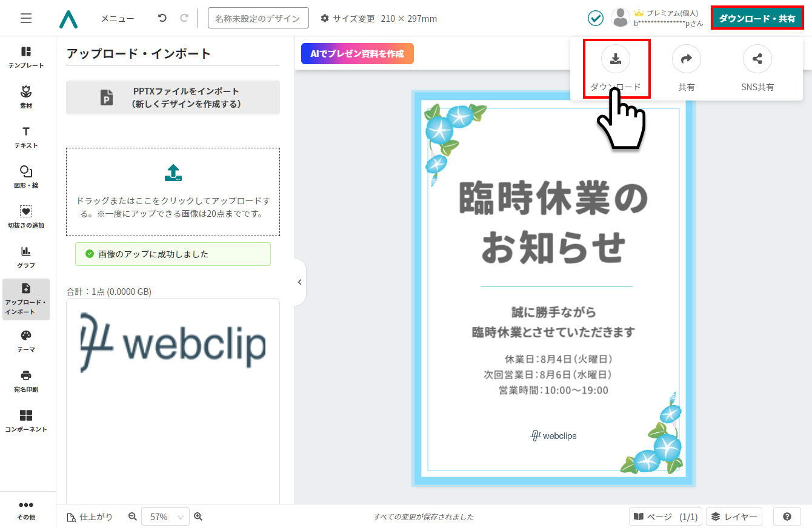Choose the SNS共有 icon
Image resolution: width=812 pixels, height=528 pixels.
[757, 59]
